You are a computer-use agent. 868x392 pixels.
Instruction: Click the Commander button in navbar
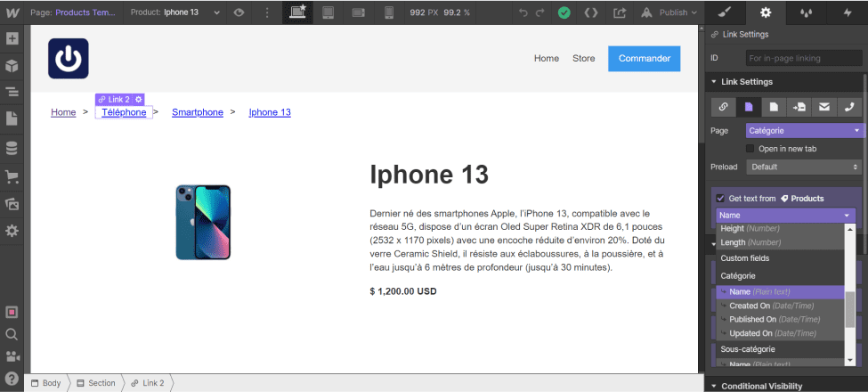(x=645, y=59)
